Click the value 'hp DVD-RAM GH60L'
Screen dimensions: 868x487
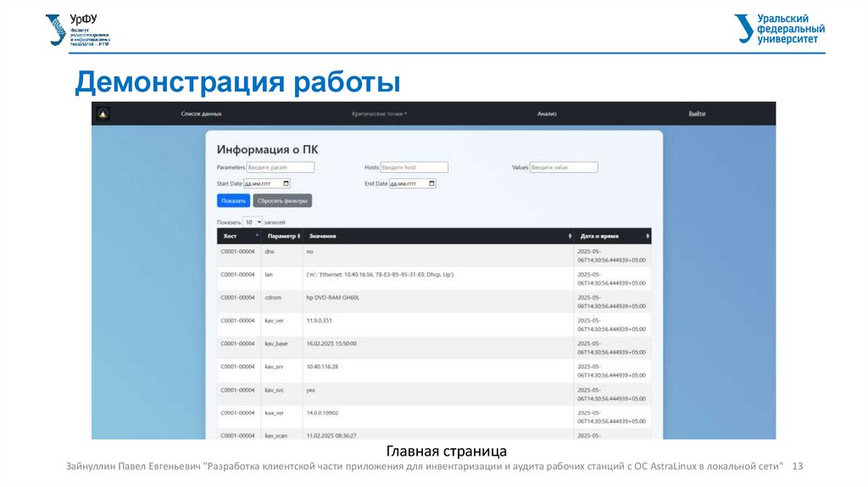coord(332,298)
